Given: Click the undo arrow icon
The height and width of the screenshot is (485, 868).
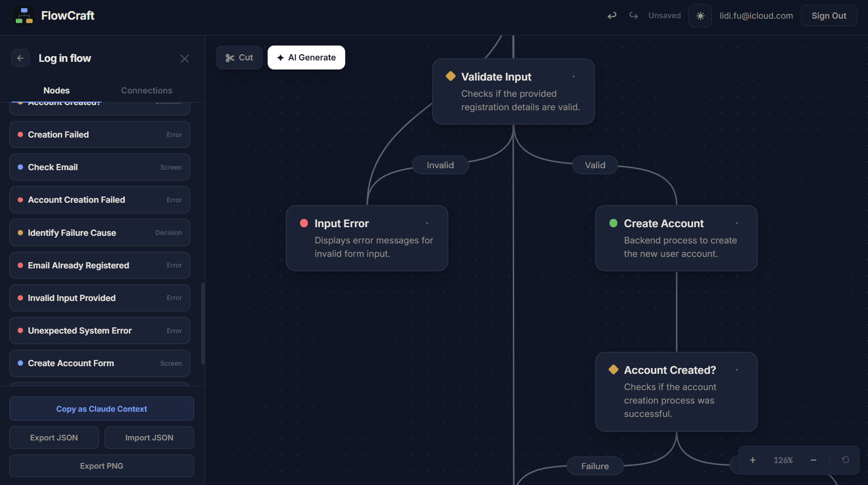Looking at the screenshot, I should [x=612, y=16].
